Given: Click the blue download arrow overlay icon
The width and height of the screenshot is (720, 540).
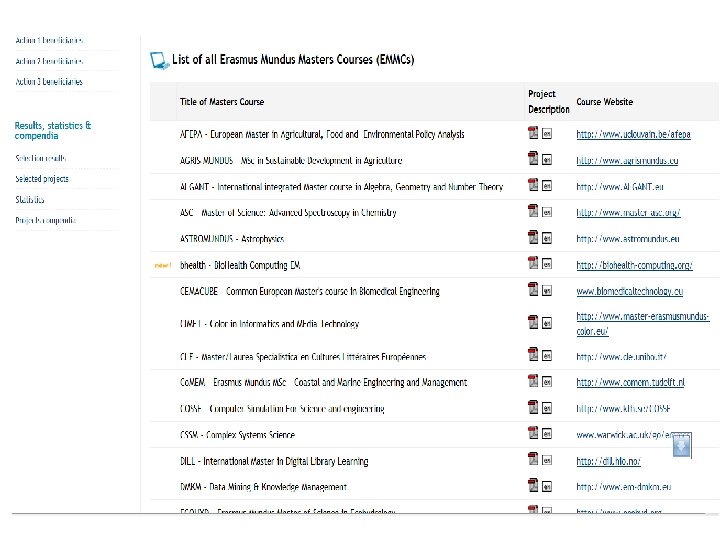Looking at the screenshot, I should point(681,447).
